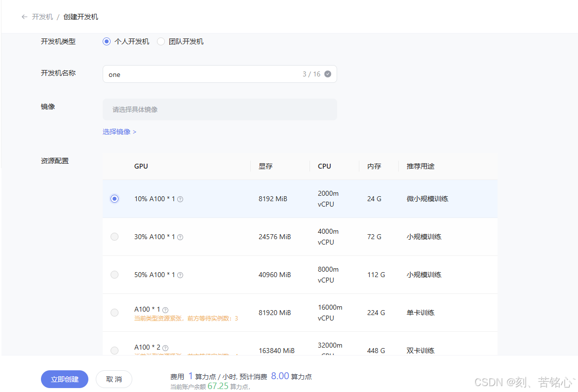
Task: Click help icon next to 30% A100 * 1
Action: click(180, 237)
